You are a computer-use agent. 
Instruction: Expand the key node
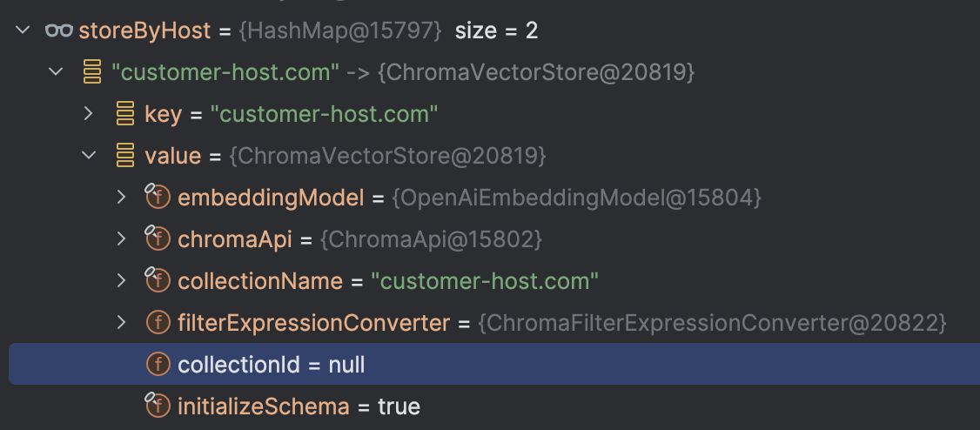[x=88, y=114]
